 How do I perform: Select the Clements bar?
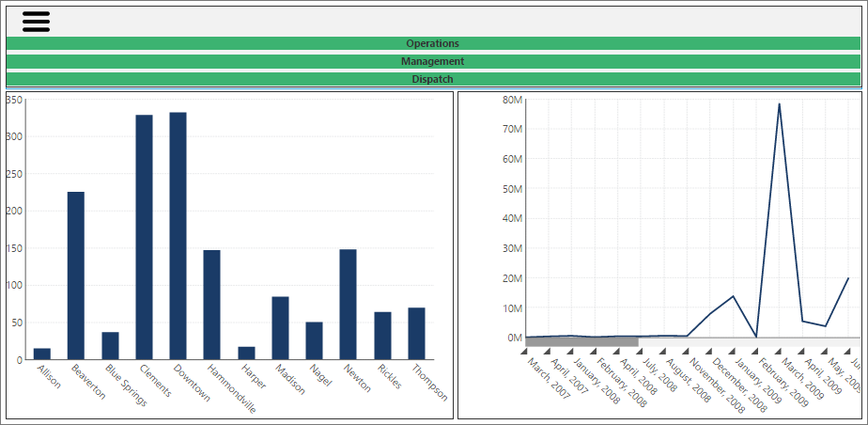(144, 237)
